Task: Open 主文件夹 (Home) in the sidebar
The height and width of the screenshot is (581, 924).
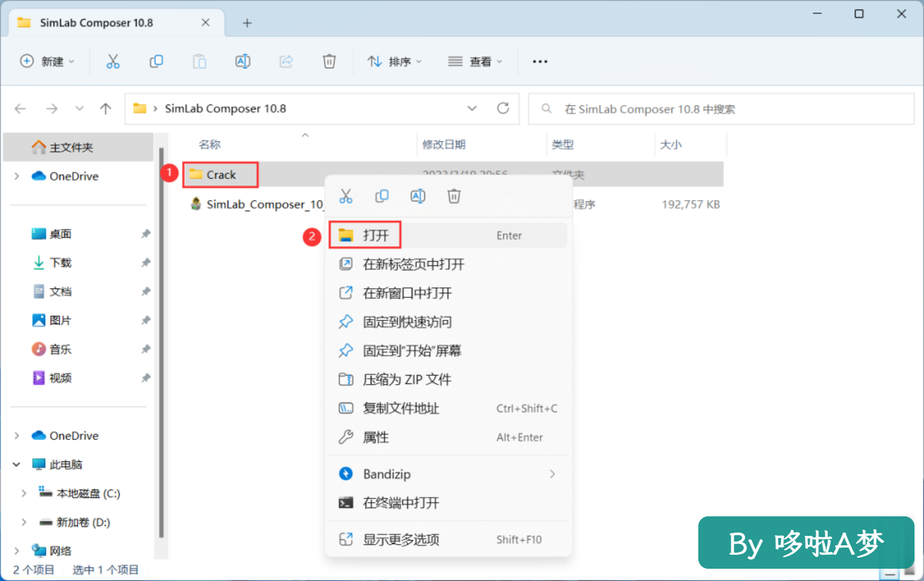Action: pos(78,147)
